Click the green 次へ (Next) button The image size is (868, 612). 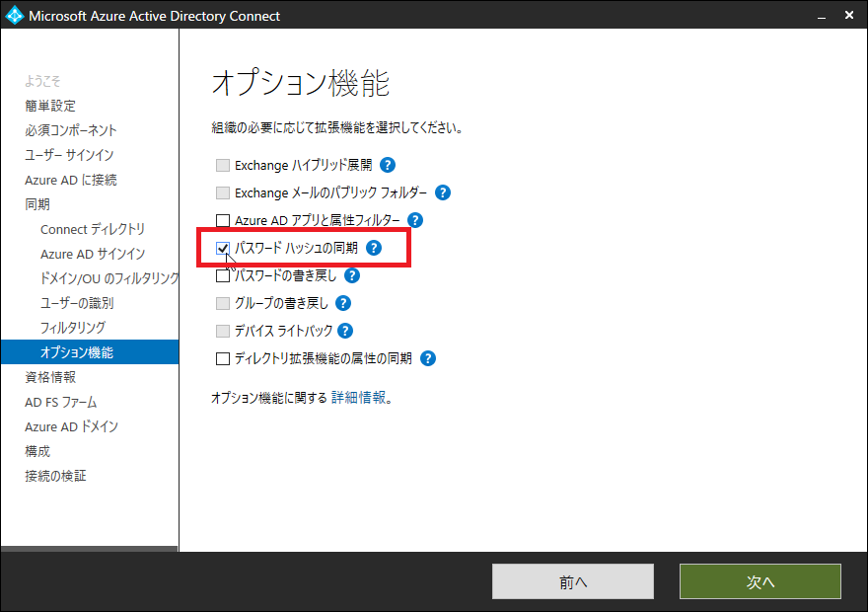coord(760,581)
